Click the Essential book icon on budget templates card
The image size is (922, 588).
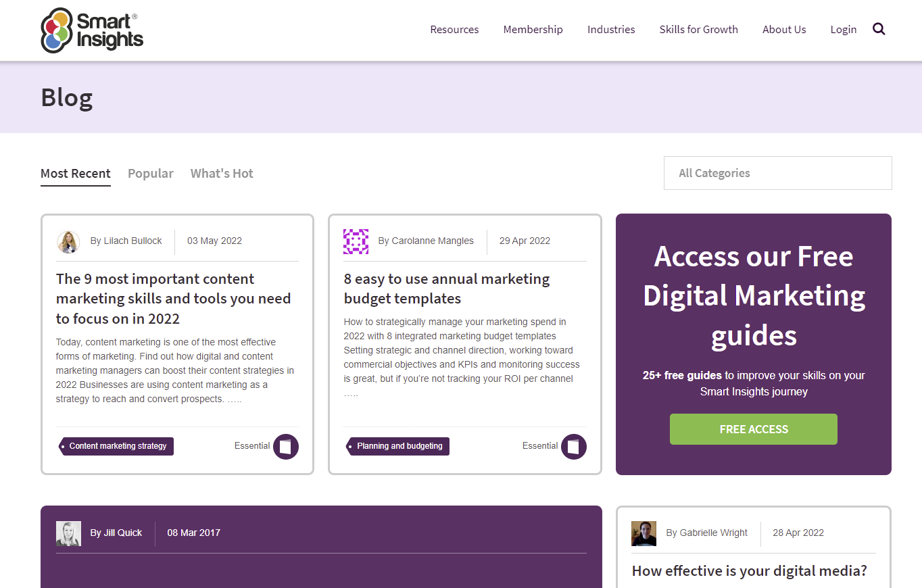pos(574,447)
